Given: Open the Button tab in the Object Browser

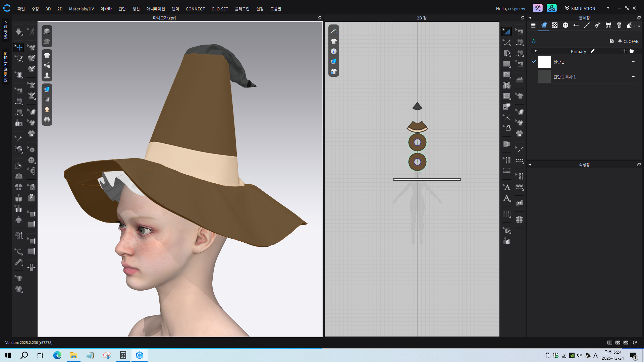Looking at the screenshot, I should (565, 25).
